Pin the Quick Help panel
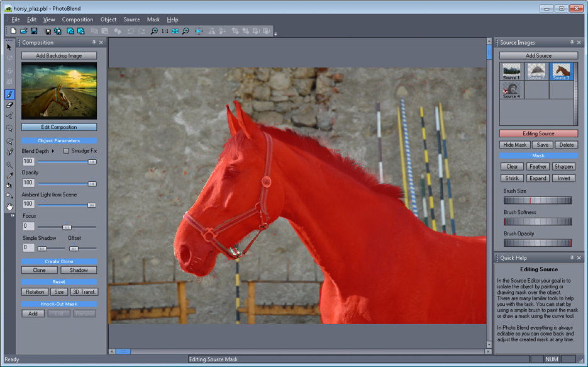The height and width of the screenshot is (367, 588). pyautogui.click(x=570, y=258)
